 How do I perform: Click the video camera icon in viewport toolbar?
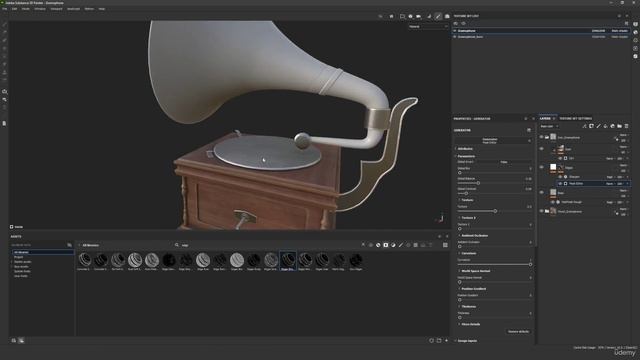click(419, 16)
